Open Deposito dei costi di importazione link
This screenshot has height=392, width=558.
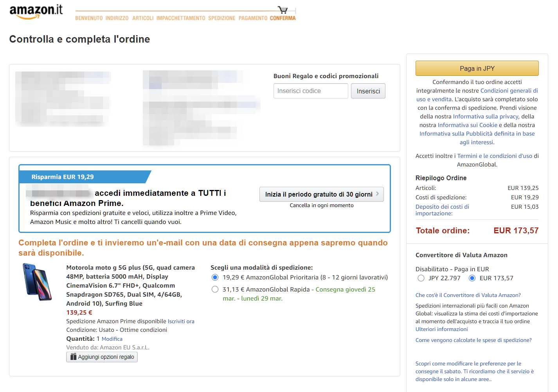click(x=442, y=210)
